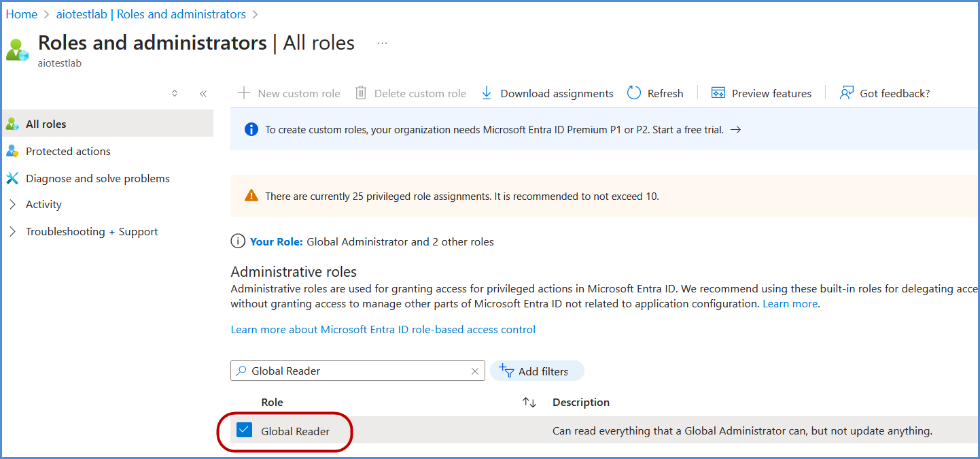Uncheck the Global Reader role checkbox
980x459 pixels.
[244, 430]
